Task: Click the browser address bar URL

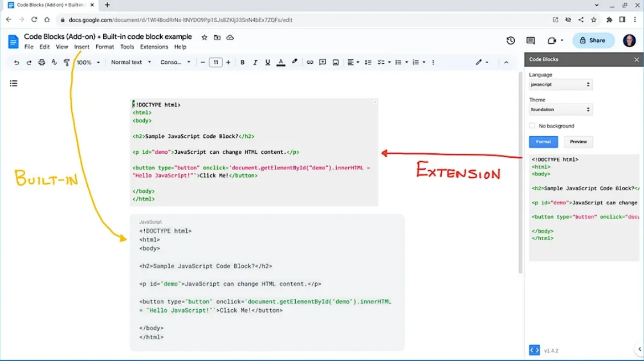Action: point(180,20)
